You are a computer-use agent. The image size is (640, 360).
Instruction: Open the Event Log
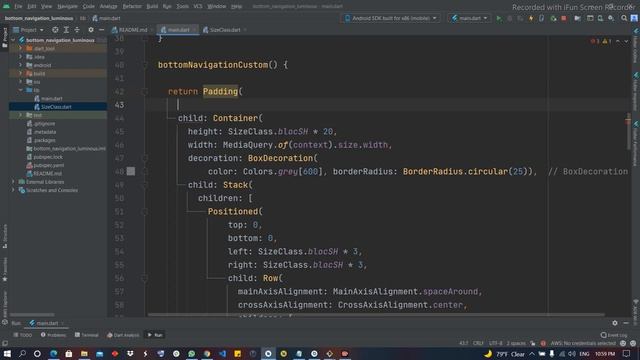coord(613,335)
